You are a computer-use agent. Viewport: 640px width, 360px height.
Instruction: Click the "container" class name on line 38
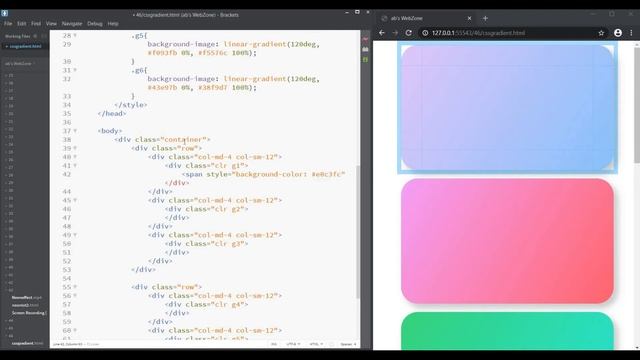(183, 140)
